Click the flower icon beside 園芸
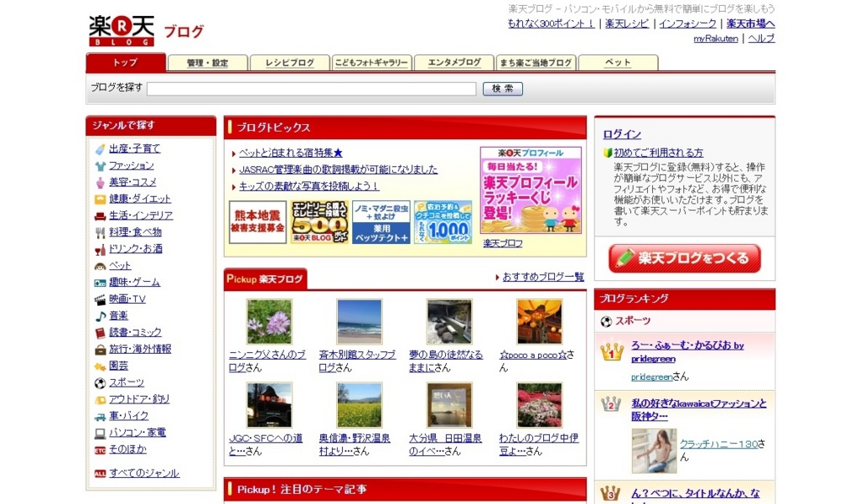The image size is (865, 504). tap(100, 366)
